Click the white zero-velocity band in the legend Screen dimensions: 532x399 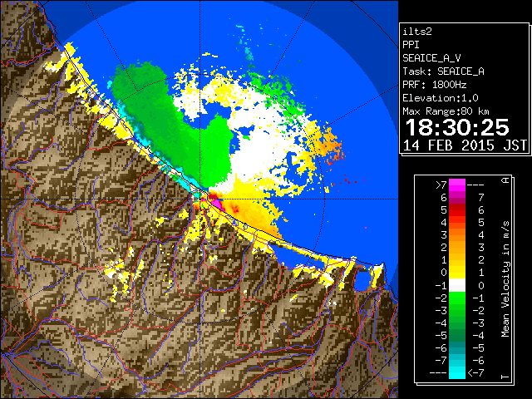click(x=457, y=285)
